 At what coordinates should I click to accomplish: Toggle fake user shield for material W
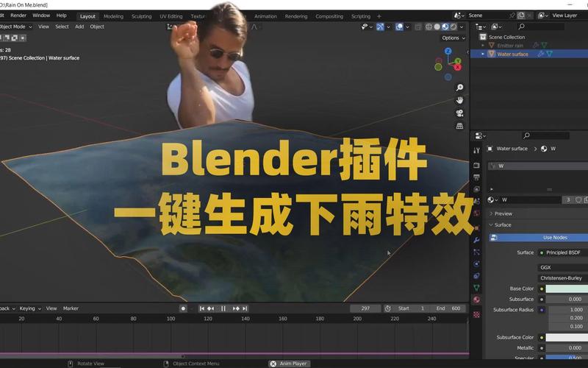[x=578, y=200]
